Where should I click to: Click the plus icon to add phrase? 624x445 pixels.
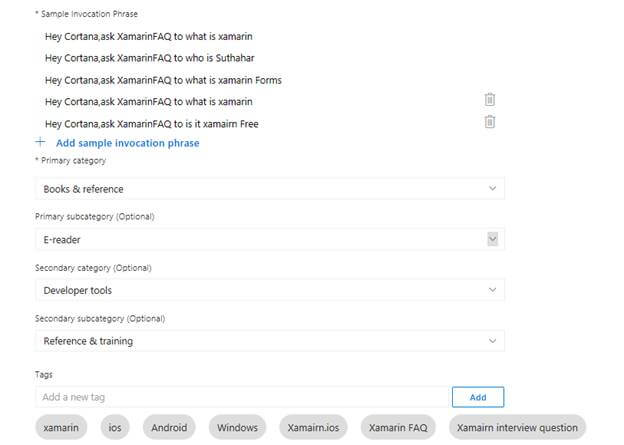click(41, 143)
